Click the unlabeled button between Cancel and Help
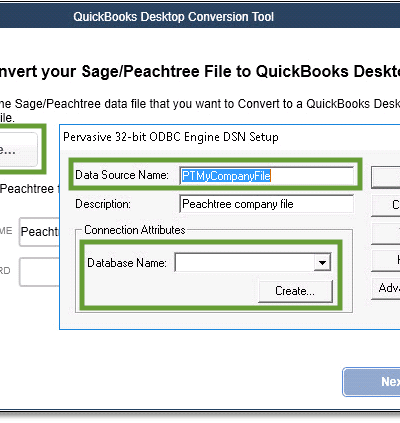Image resolution: width=400 pixels, height=423 pixels. click(x=386, y=233)
